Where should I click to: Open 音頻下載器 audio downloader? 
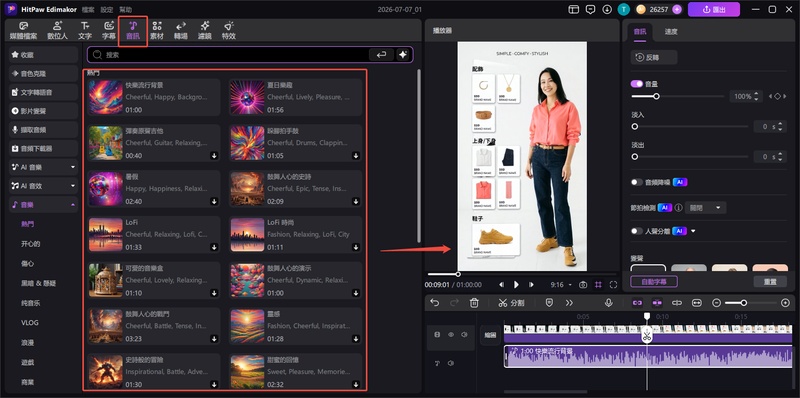point(43,148)
